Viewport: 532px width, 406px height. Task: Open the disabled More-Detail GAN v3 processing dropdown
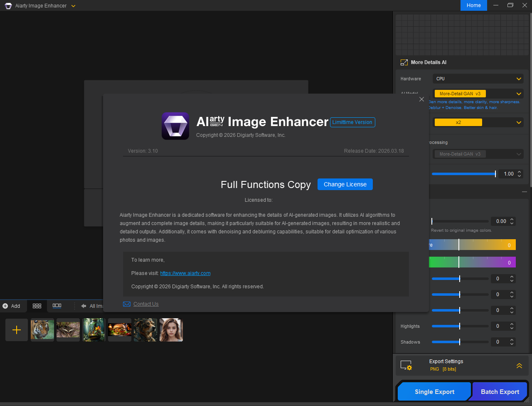point(478,154)
